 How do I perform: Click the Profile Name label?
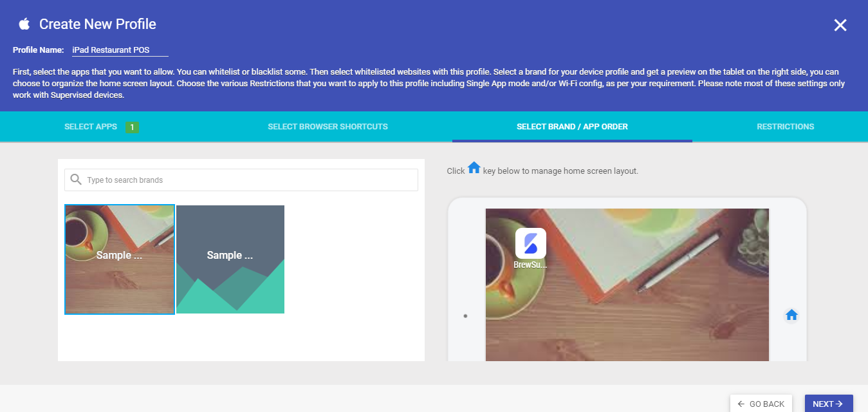38,50
